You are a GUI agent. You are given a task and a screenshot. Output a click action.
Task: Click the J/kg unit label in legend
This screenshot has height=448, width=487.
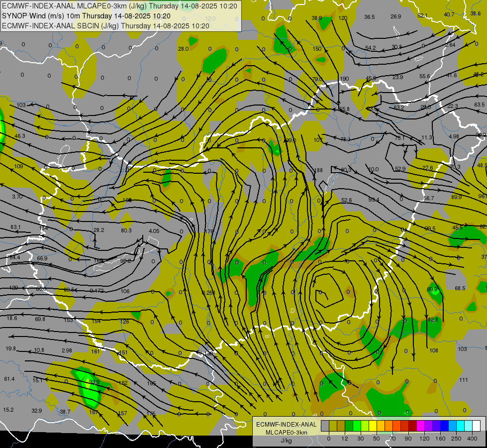click(x=286, y=441)
